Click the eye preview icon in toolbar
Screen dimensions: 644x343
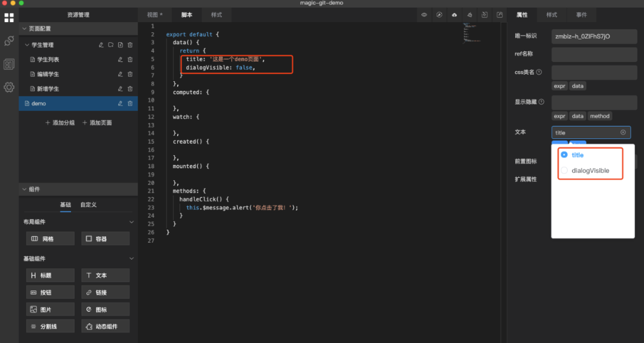425,15
